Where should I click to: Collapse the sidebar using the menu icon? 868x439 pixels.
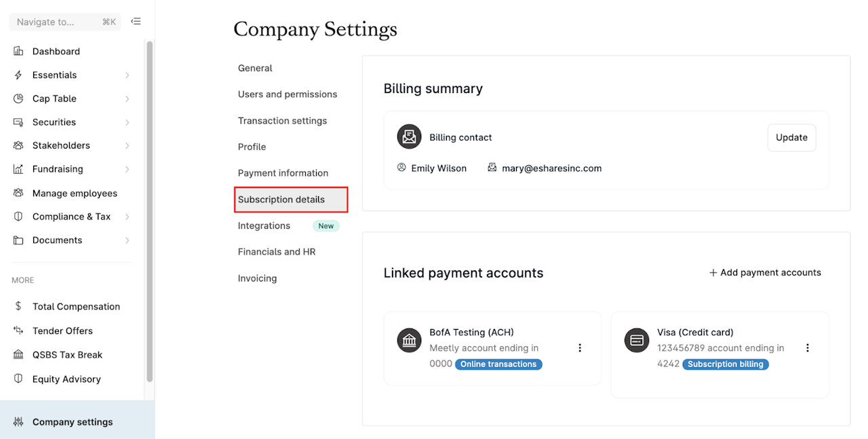point(136,22)
